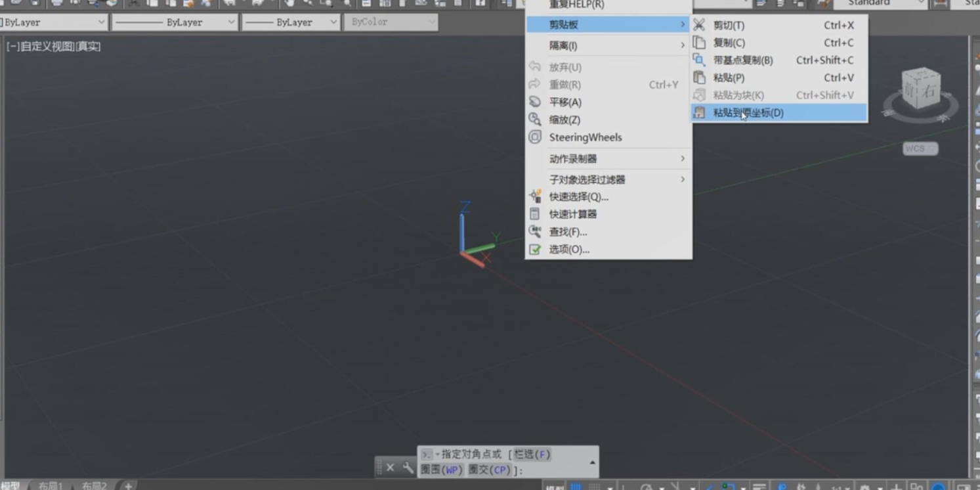Image resolution: width=980 pixels, height=490 pixels.
Task: Click the print icon in top toolbar
Action: click(x=57, y=3)
